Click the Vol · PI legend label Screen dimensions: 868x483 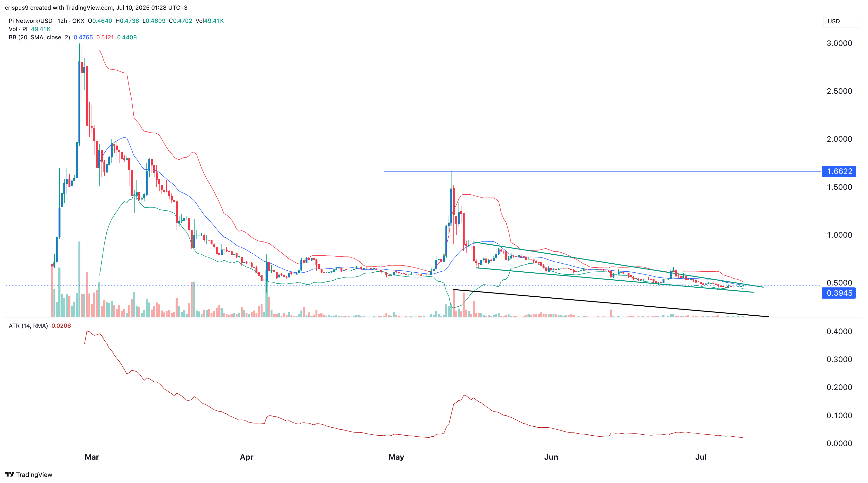point(18,29)
